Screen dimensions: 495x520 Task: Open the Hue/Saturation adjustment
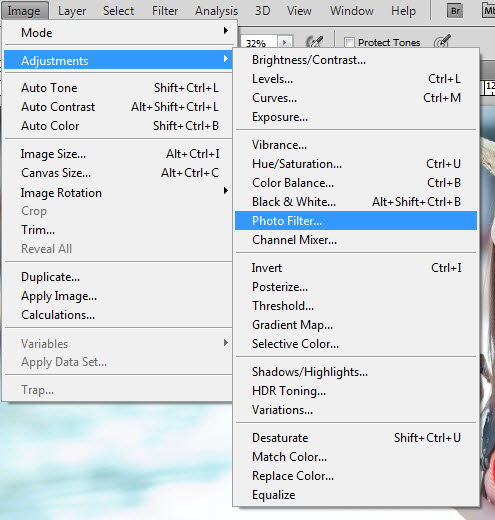pos(356,164)
